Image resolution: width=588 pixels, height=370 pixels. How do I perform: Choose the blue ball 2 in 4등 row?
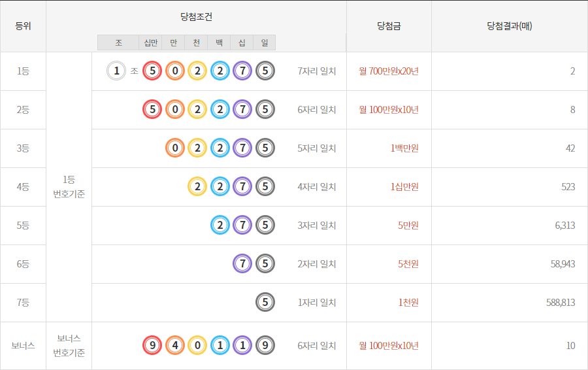click(x=220, y=186)
